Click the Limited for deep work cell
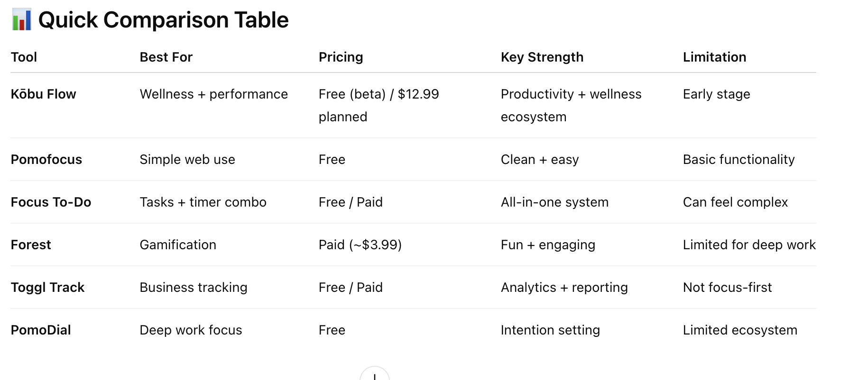Image resolution: width=868 pixels, height=380 pixels. point(749,245)
